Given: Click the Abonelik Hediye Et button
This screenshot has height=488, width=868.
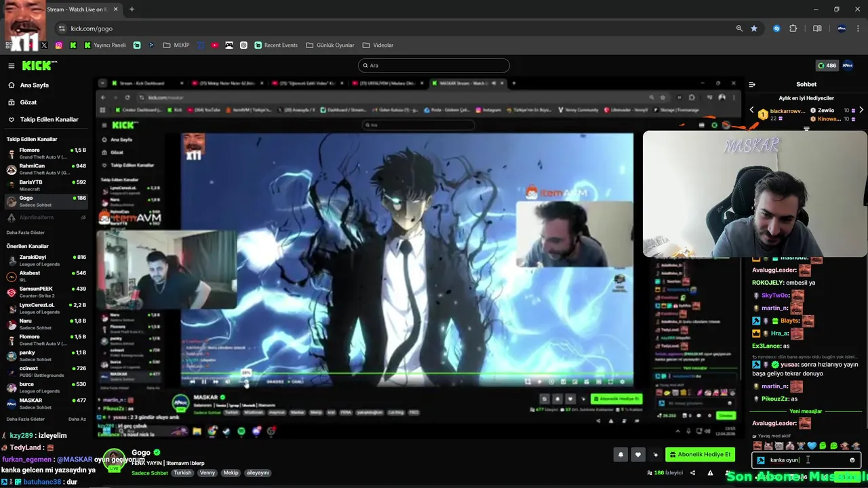Looking at the screenshot, I should (700, 455).
